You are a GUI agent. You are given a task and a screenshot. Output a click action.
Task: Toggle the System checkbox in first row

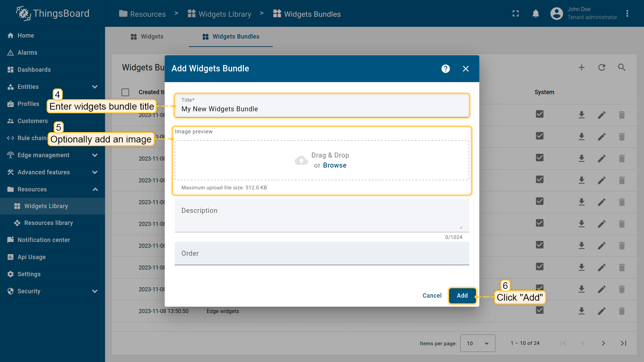click(x=540, y=114)
